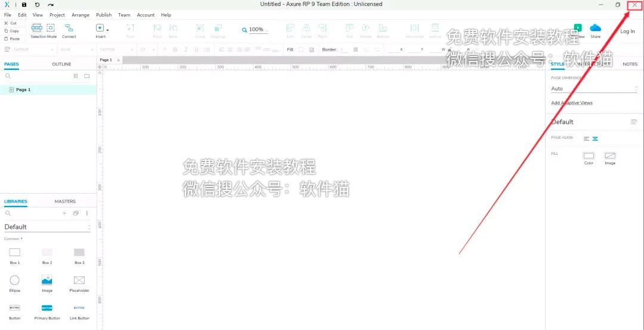Viewport: 644px width, 330px height.
Task: Select the intersected Selection Mode icon
Action: pos(36,28)
